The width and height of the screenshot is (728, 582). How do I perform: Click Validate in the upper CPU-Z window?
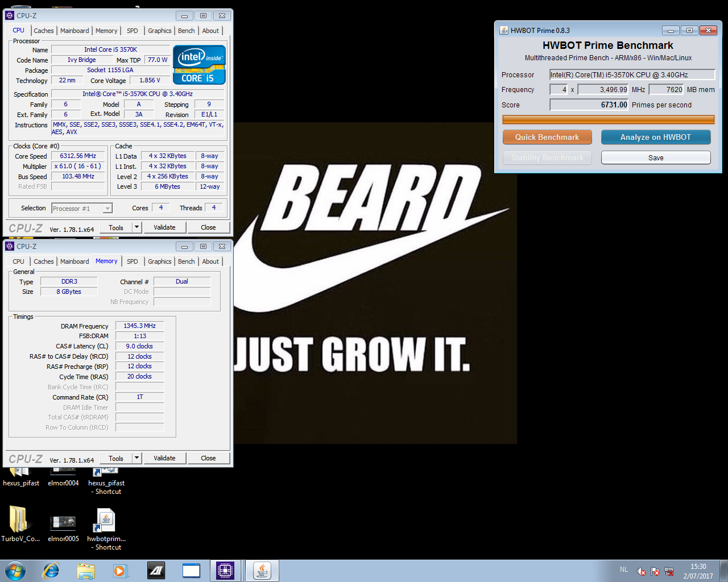tap(164, 227)
